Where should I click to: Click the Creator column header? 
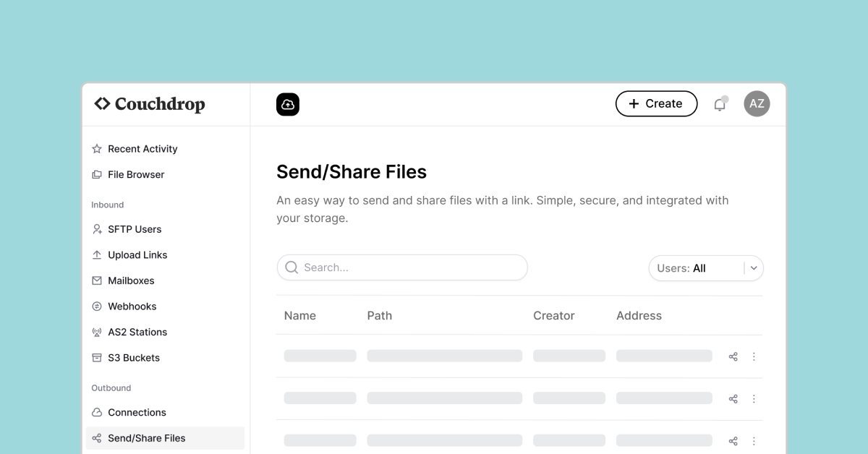point(554,316)
